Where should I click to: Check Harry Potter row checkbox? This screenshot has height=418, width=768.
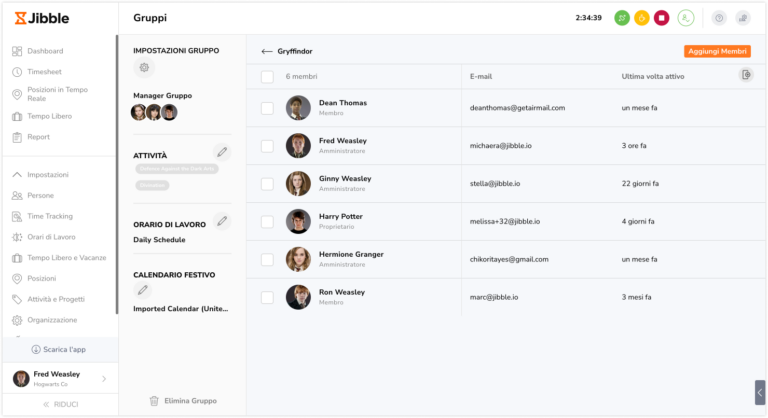coord(267,221)
